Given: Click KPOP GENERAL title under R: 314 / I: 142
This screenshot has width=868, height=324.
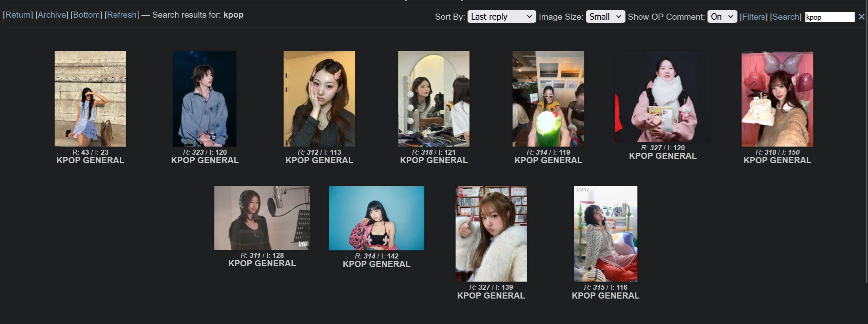Looking at the screenshot, I should coord(377,264).
